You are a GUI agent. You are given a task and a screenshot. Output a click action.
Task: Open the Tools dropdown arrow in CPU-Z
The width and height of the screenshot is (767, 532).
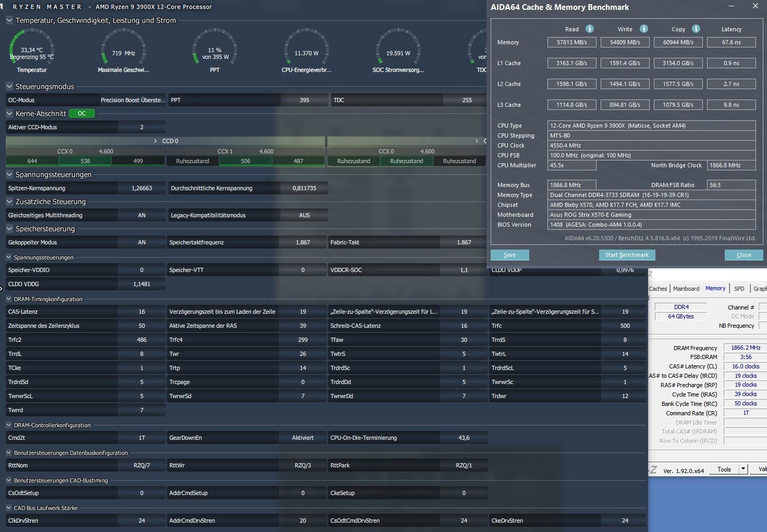click(743, 469)
